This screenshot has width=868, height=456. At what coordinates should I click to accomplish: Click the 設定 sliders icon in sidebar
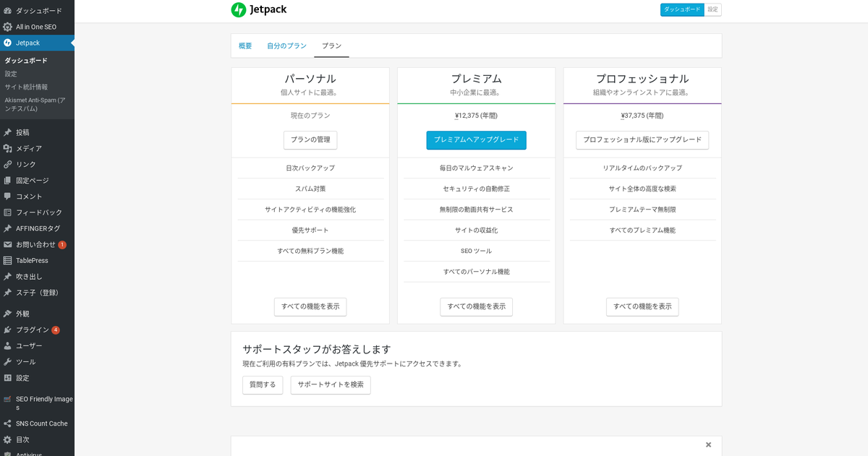pos(8,378)
